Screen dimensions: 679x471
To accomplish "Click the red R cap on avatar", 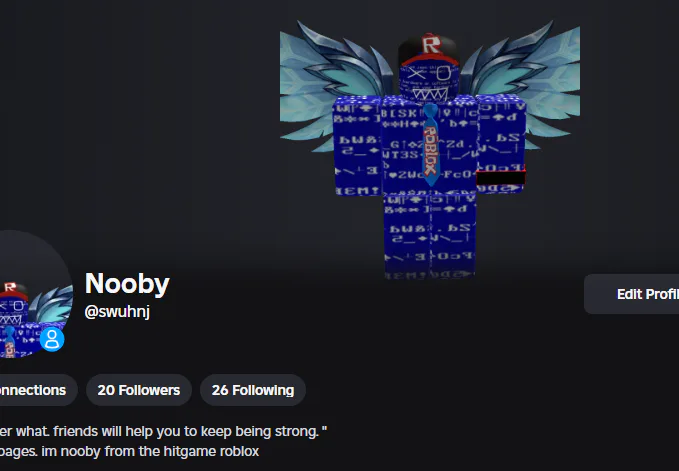I will click(x=429, y=49).
